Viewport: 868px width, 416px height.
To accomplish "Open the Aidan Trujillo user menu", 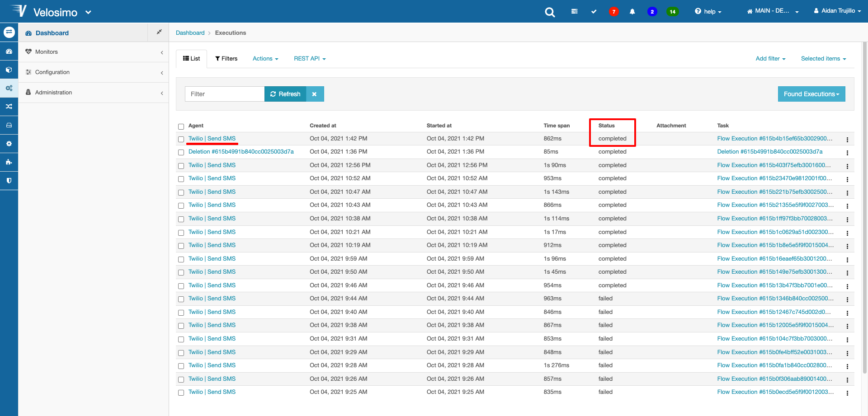I will pos(837,11).
